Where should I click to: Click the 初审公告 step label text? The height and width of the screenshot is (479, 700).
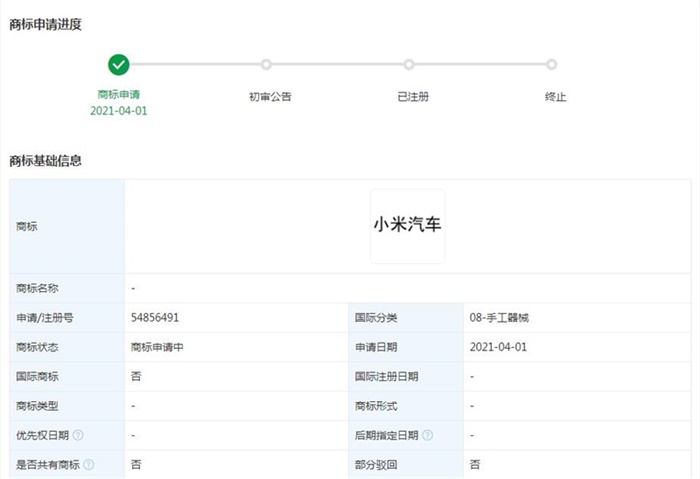pyautogui.click(x=270, y=97)
